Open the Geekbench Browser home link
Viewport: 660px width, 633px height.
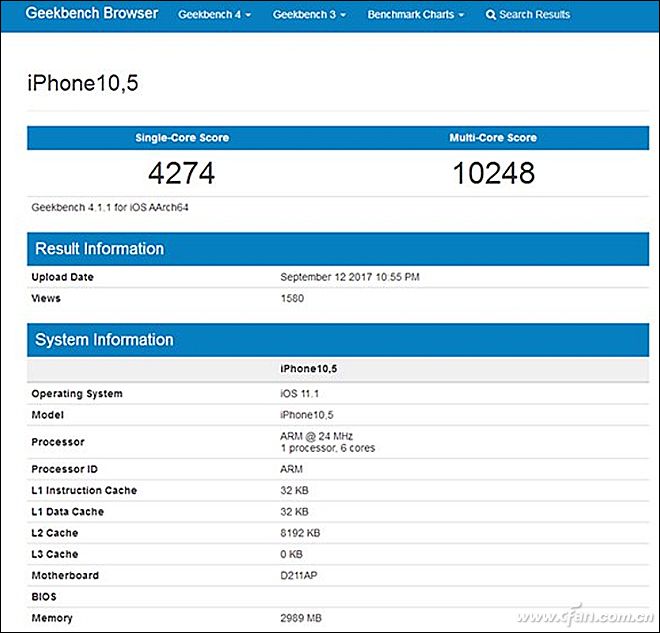pos(92,13)
